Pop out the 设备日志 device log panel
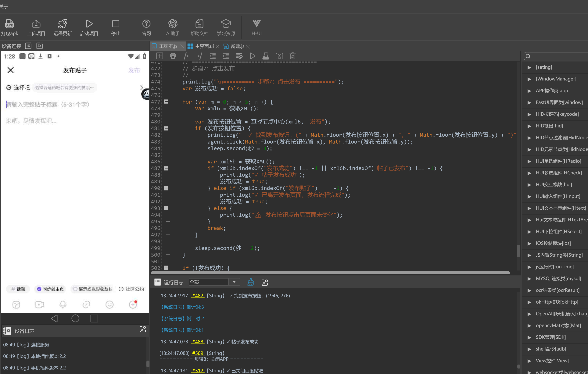The height and width of the screenshot is (374, 588). [143, 329]
